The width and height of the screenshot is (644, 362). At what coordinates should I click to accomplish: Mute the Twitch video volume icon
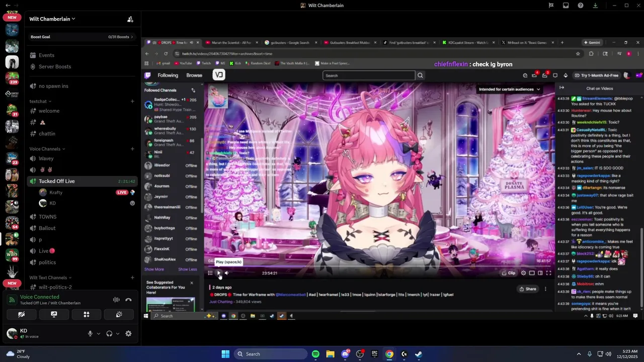point(227,273)
